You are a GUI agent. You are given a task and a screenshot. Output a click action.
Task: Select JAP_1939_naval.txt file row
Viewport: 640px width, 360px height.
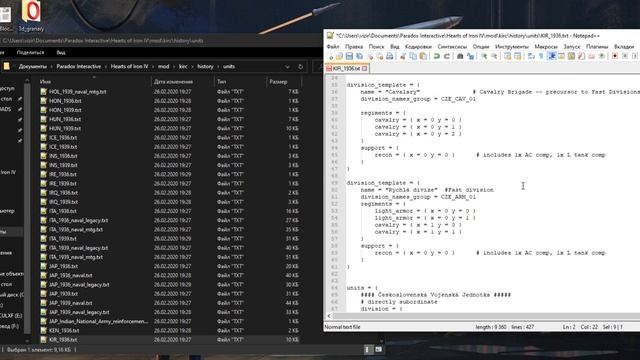click(170, 303)
